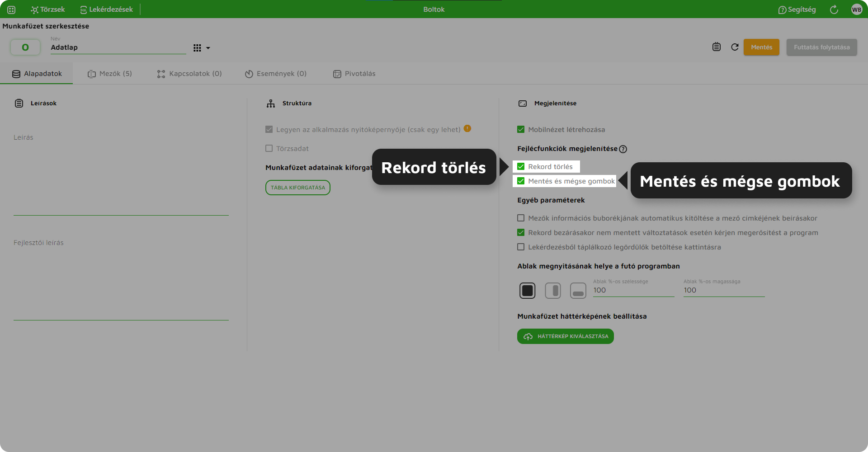Click the help icon beside Fejlécfunkciók megjelenítése

click(623, 149)
